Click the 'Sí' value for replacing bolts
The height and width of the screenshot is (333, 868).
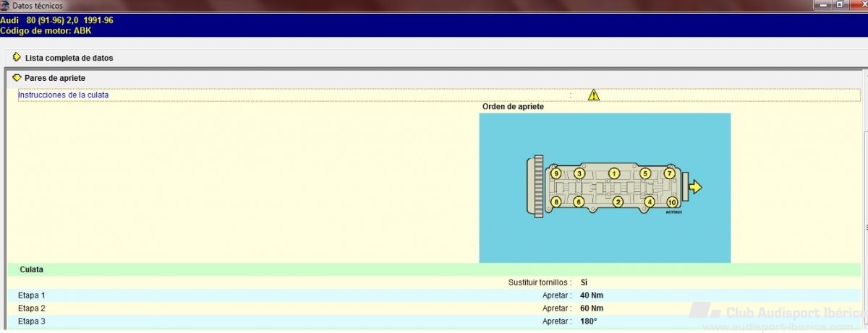pyautogui.click(x=584, y=282)
